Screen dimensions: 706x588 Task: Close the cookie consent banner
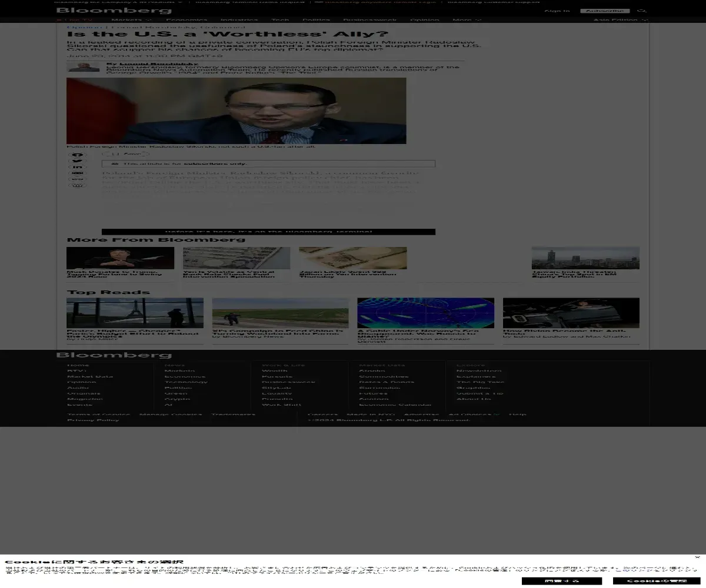click(697, 557)
